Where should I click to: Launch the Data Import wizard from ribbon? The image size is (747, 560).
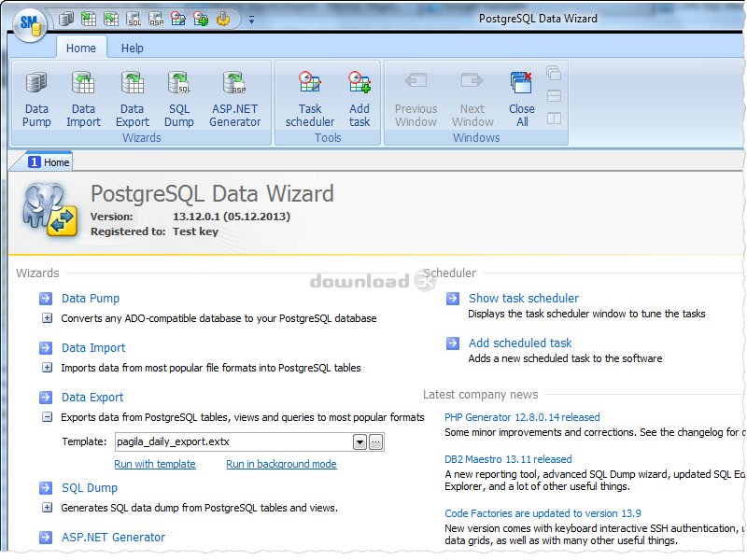pos(83,99)
